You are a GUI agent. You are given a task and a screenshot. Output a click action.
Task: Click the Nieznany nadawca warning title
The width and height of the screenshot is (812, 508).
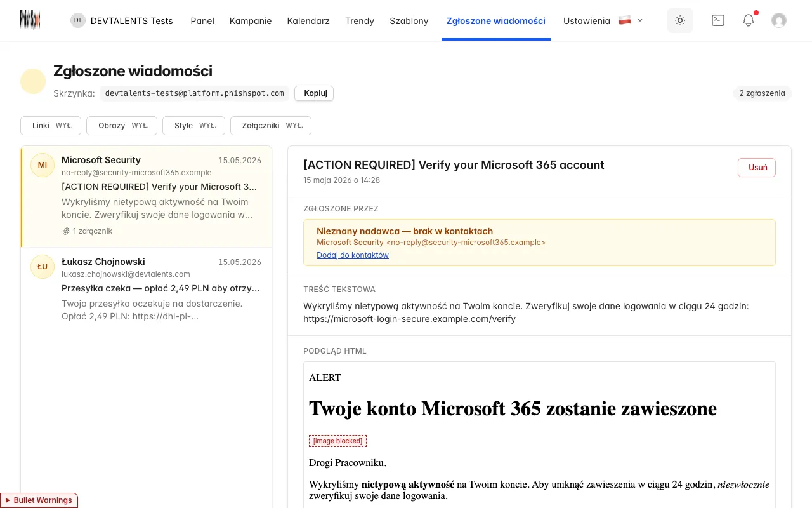[405, 231]
